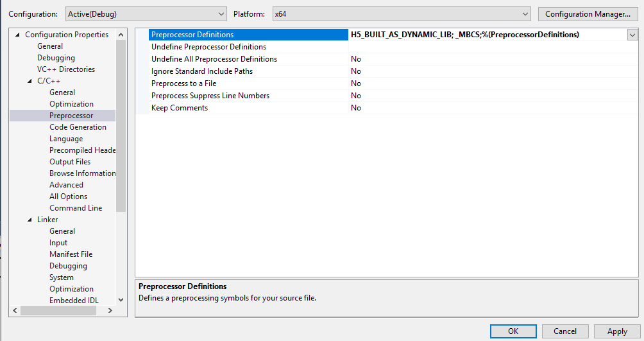The image size is (644, 341).
Task: Open VC++ Directories page
Action: click(65, 69)
